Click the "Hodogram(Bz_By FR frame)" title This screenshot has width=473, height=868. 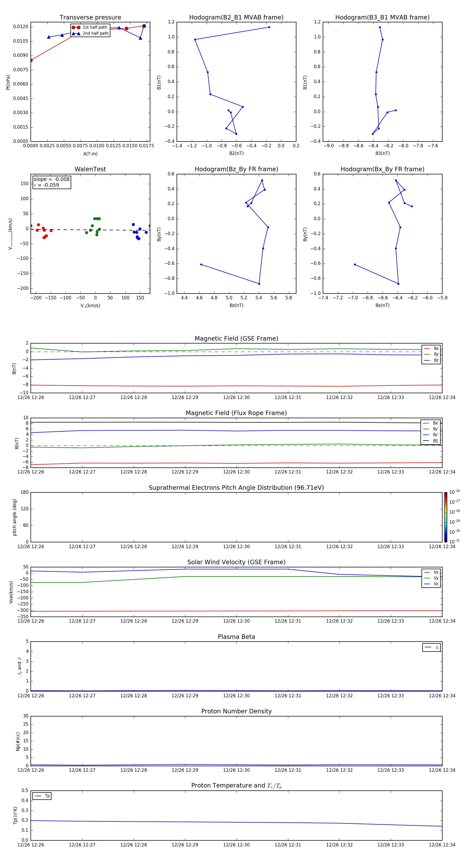(x=236, y=169)
